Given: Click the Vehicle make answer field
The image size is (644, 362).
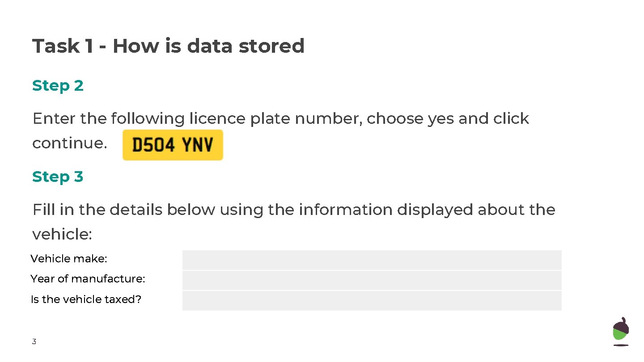Looking at the screenshot, I should click(x=372, y=260).
